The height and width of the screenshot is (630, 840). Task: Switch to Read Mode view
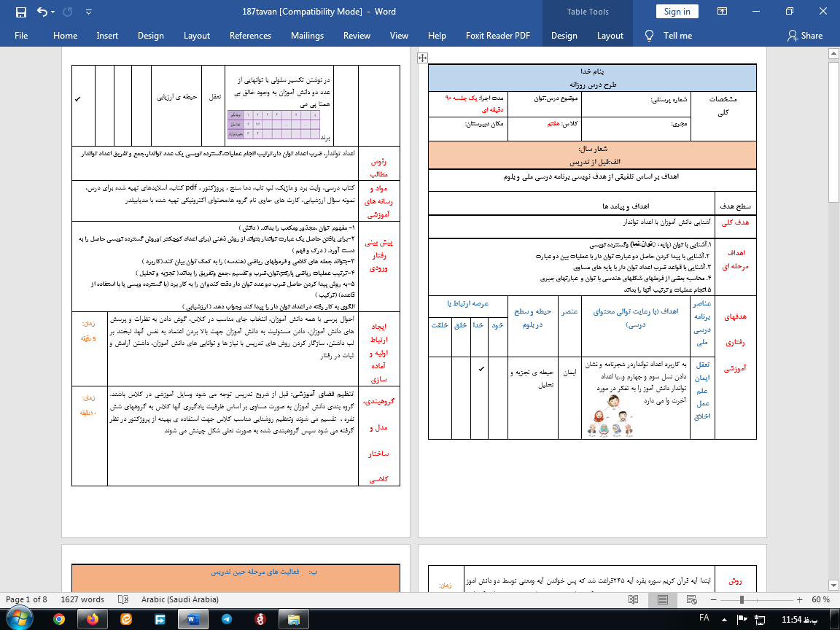click(x=633, y=599)
